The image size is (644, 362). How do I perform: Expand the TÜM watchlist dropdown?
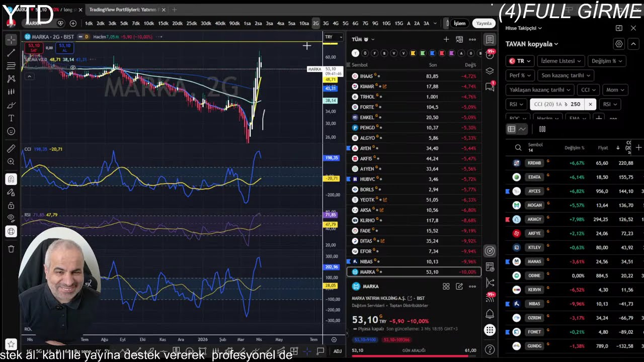tap(363, 39)
